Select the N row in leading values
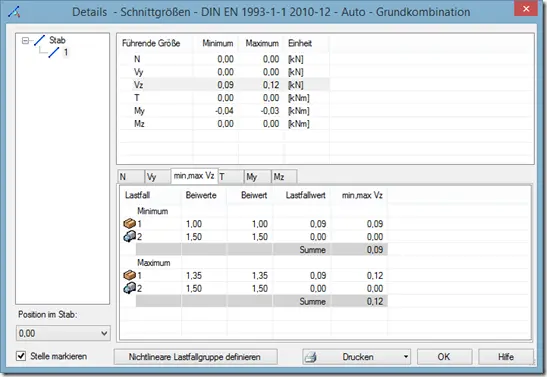 (x=224, y=59)
